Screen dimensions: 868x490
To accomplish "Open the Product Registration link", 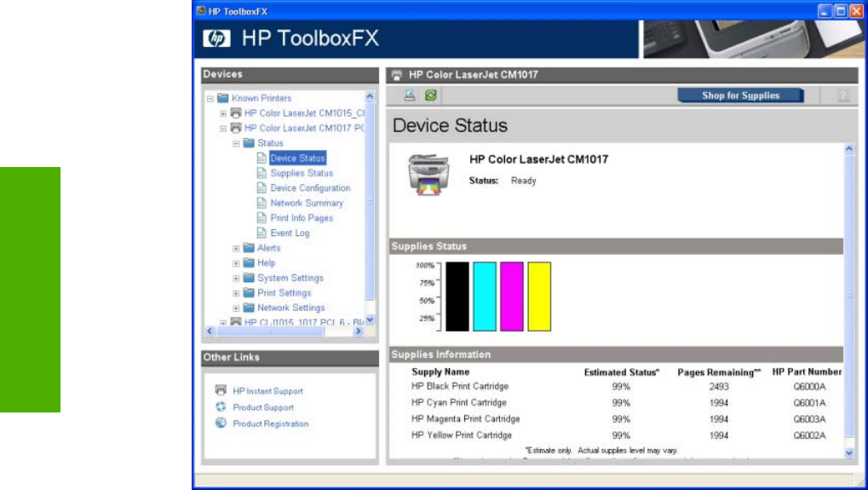I will pos(271,424).
